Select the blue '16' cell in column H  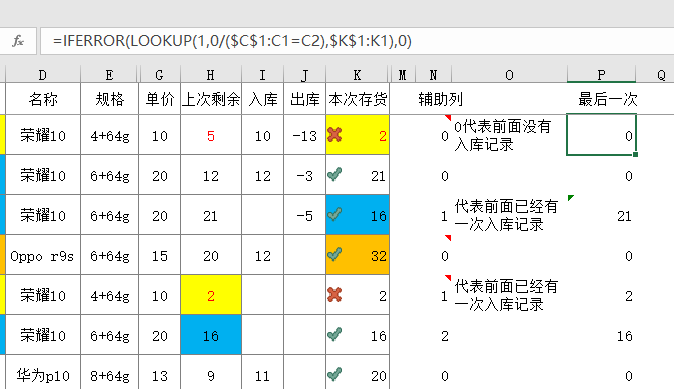click(211, 335)
